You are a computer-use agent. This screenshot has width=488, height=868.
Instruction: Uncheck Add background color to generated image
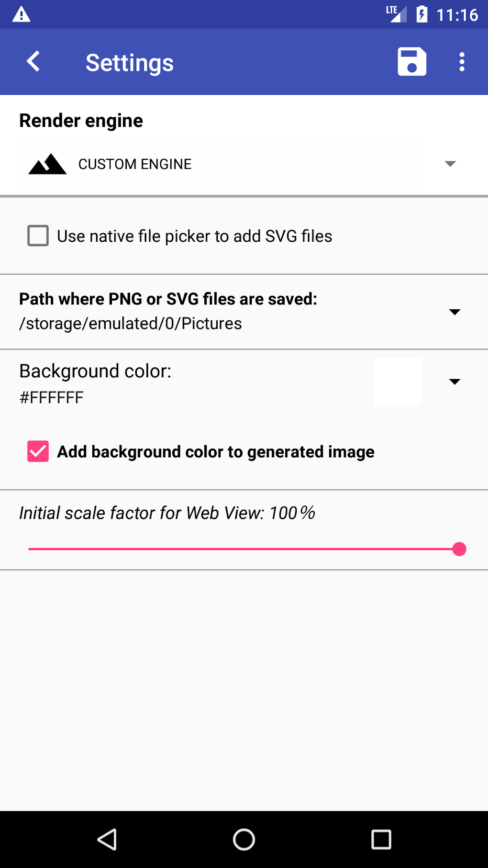(38, 451)
